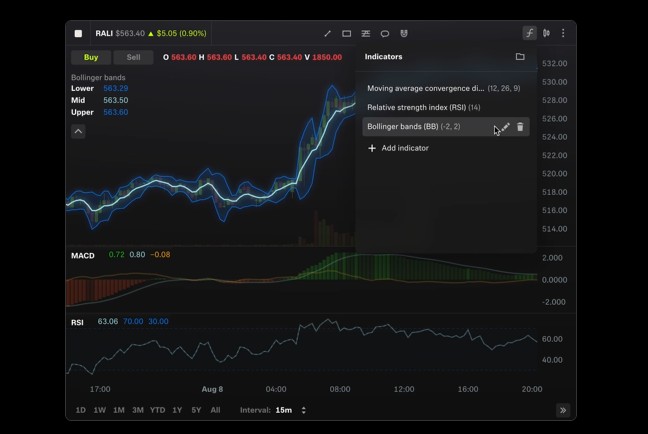Click the 532.00 price axis label
648x434 pixels.
555,64
